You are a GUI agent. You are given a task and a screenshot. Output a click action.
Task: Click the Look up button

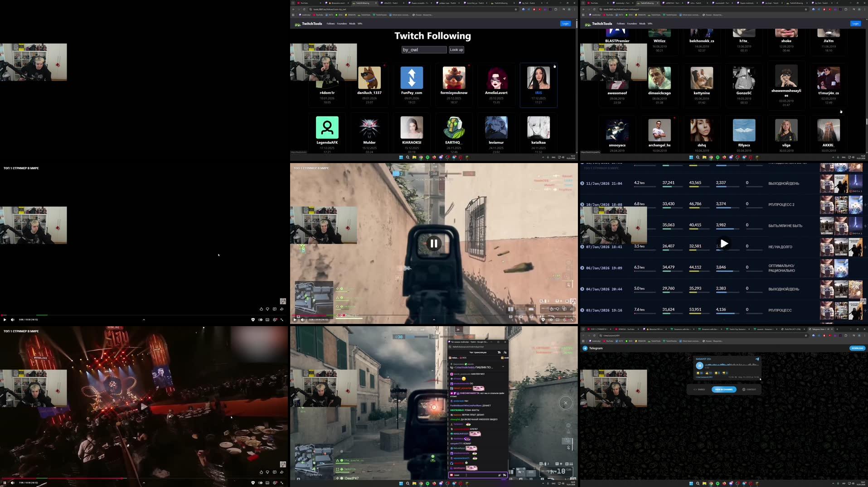(x=456, y=50)
